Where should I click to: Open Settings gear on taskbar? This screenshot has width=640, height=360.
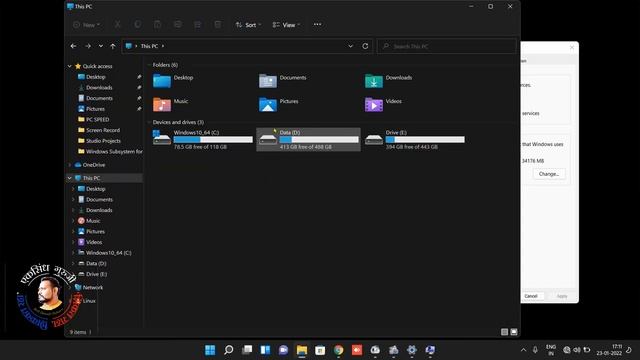[412, 350]
